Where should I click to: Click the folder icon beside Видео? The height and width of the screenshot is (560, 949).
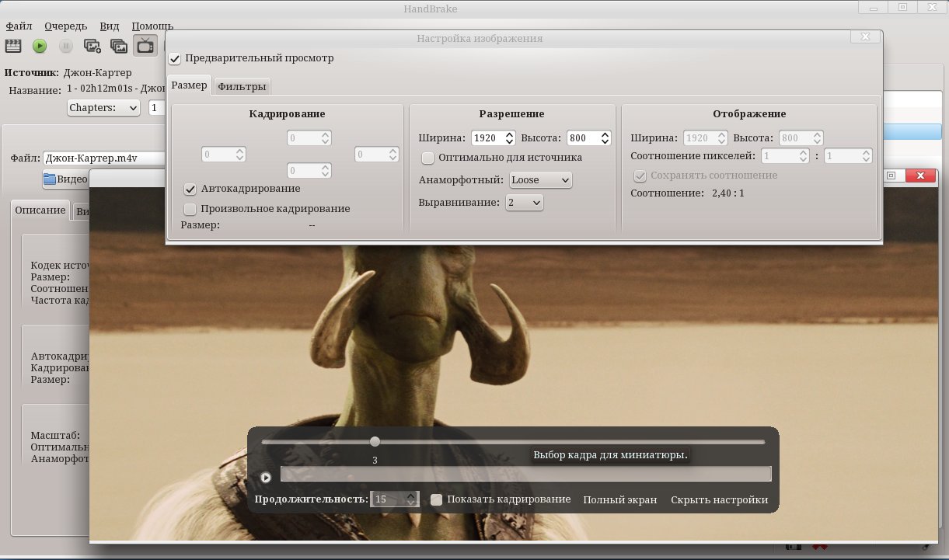tap(50, 179)
